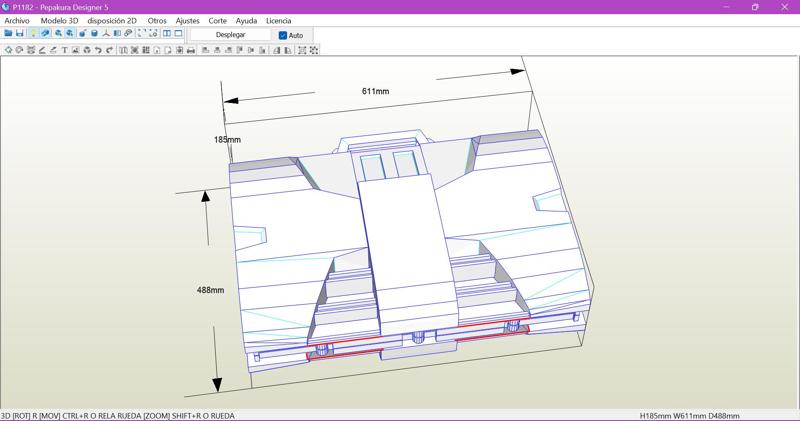
Task: Toggle the light bulb lighting icon
Action: click(x=33, y=34)
